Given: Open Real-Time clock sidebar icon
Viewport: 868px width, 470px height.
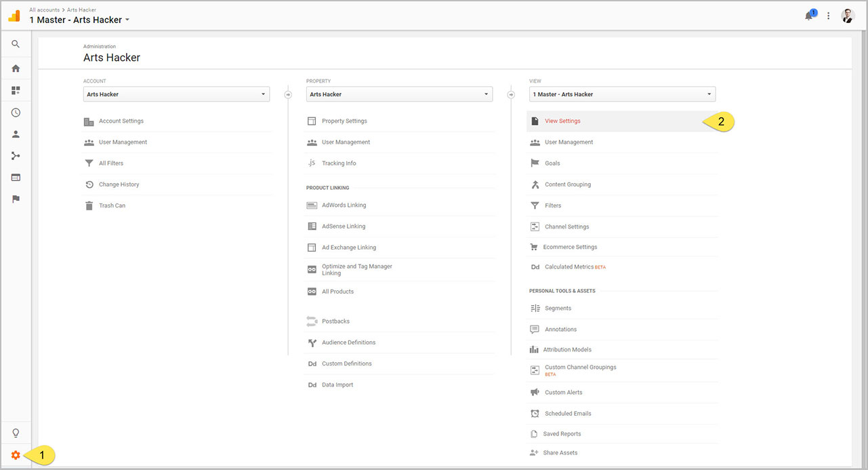Looking at the screenshot, I should tap(16, 113).
